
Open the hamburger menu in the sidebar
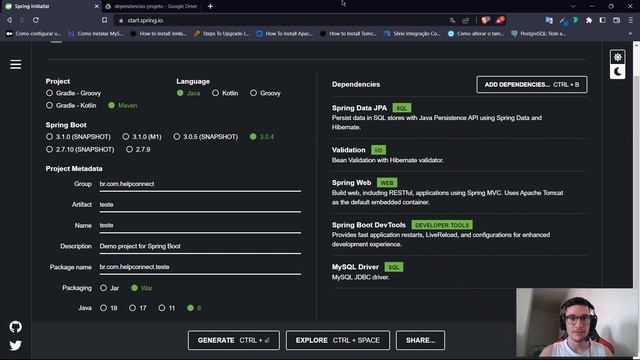pyautogui.click(x=16, y=64)
